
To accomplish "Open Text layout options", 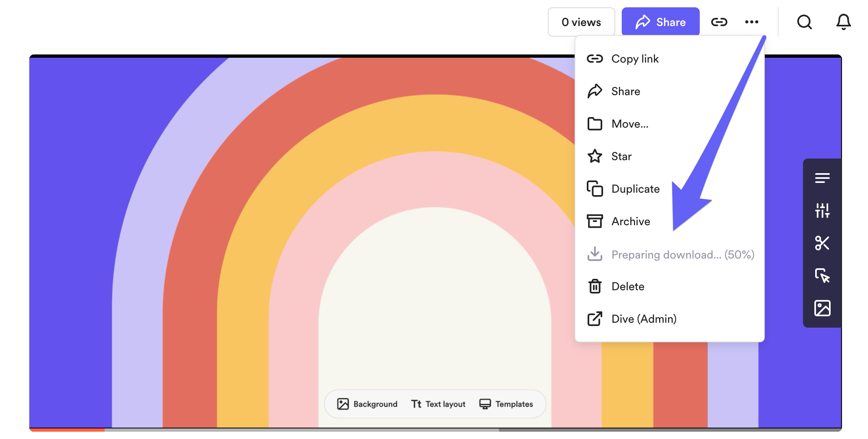I will [438, 404].
